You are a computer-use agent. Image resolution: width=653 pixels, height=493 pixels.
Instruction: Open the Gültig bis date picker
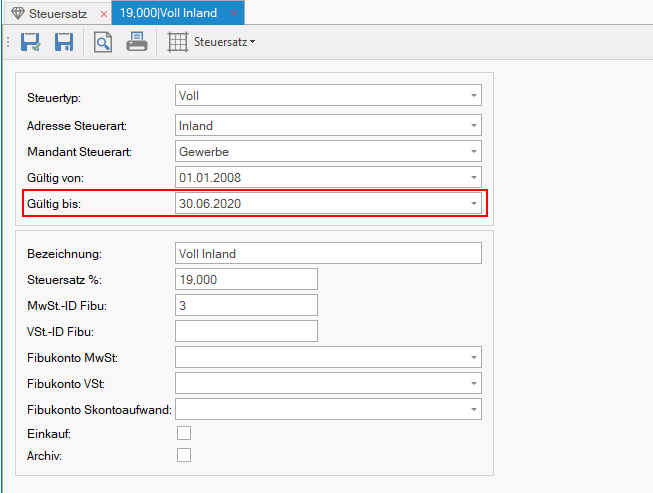click(x=474, y=203)
